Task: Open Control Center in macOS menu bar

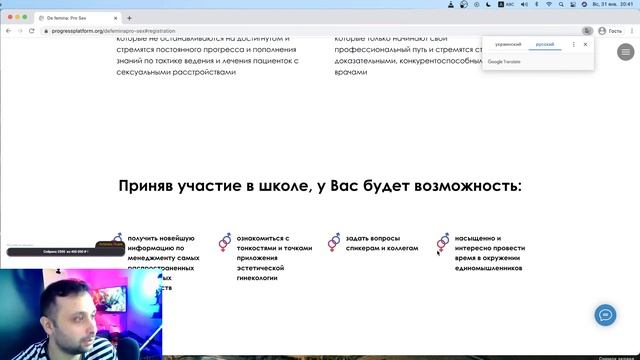Action: click(573, 4)
